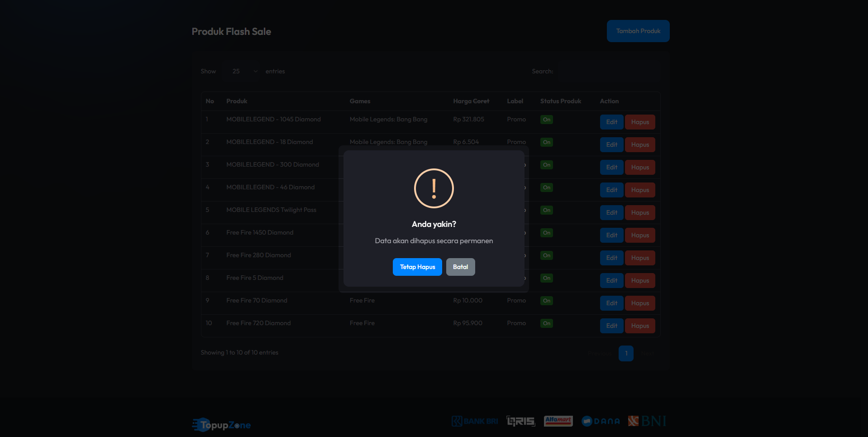Screen dimensions: 868x437
Task: Click the 'Produk Flash Sale' heading
Action: click(x=231, y=32)
